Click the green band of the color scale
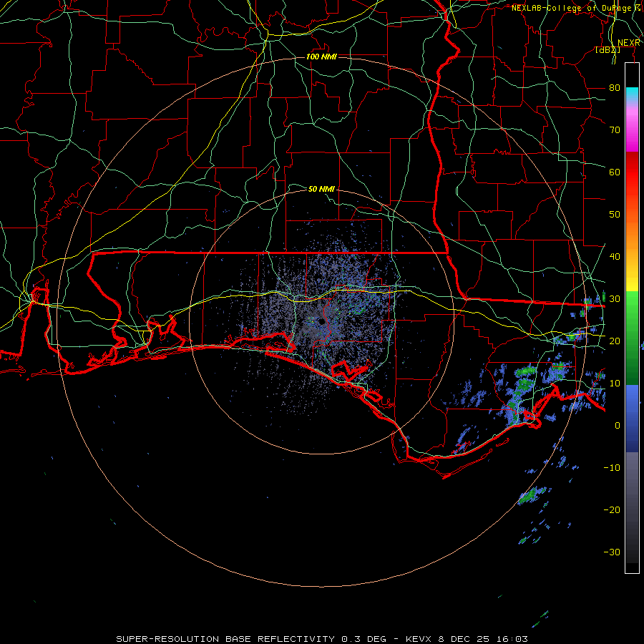644x644 pixels. (632, 338)
